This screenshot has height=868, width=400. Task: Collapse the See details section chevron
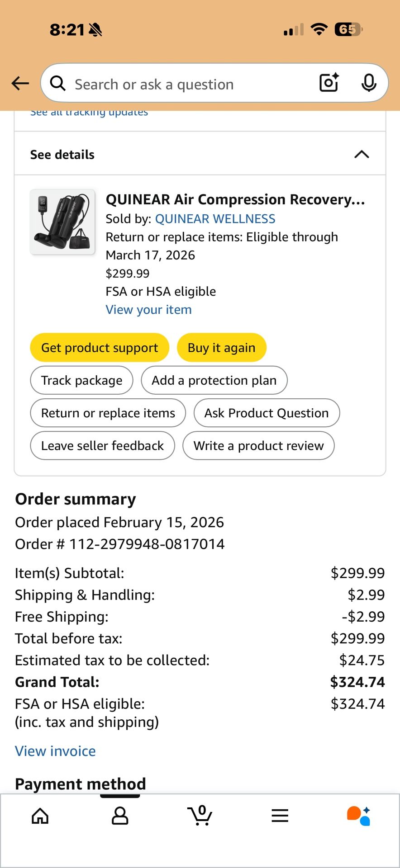point(362,155)
